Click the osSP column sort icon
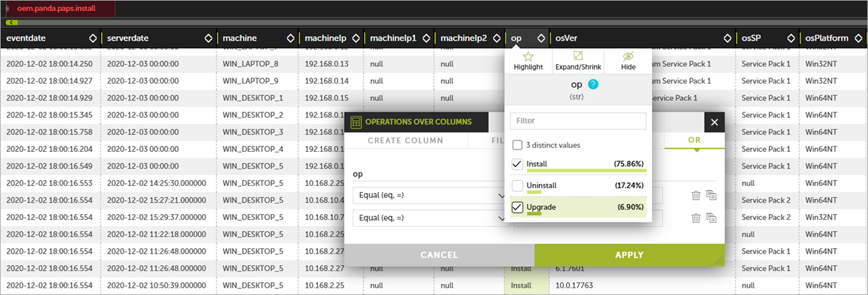This screenshot has width=868, height=295. 791,38
